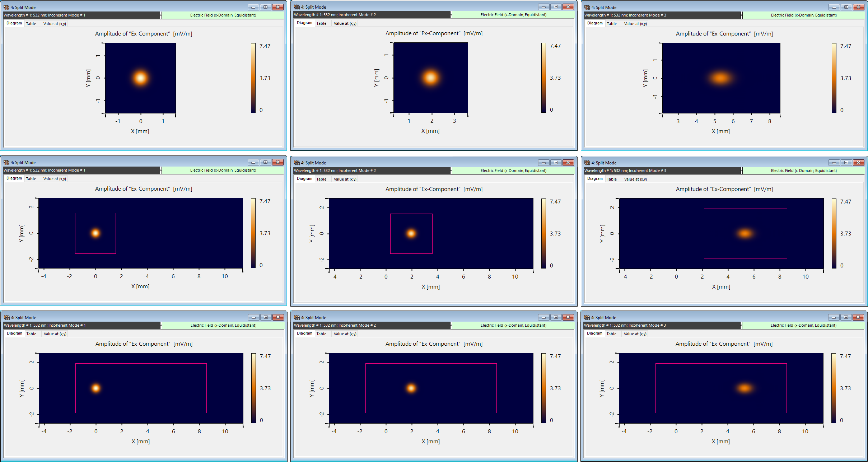This screenshot has width=868, height=462.
Task: Maximize the middle-row Mode #3 window
Action: [846, 163]
